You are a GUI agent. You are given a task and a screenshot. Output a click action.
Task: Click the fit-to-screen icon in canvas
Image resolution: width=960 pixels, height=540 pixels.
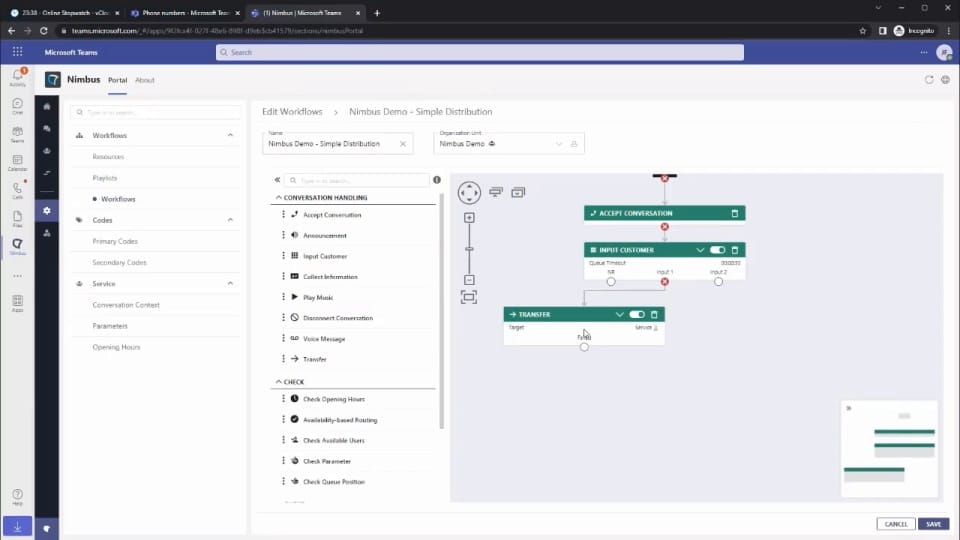pos(469,297)
